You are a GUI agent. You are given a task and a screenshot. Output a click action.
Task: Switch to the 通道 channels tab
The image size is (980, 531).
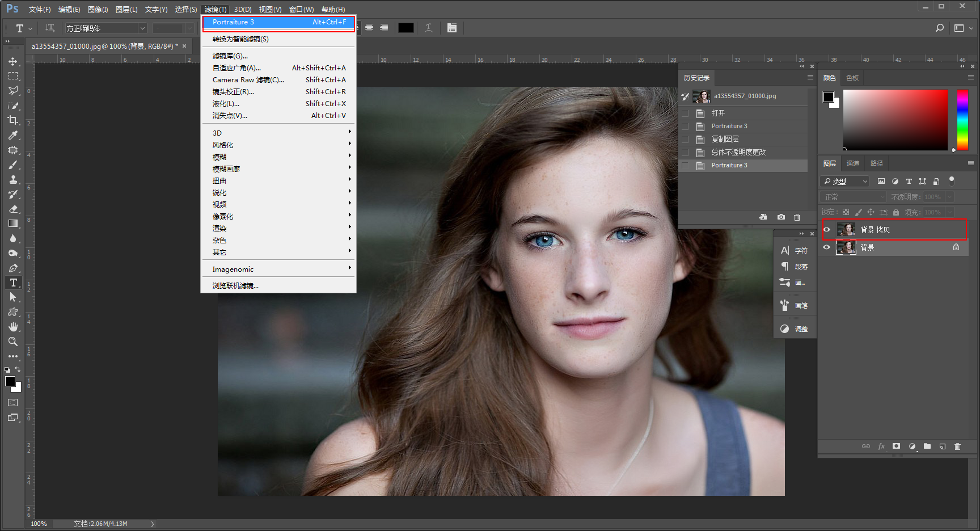[853, 163]
